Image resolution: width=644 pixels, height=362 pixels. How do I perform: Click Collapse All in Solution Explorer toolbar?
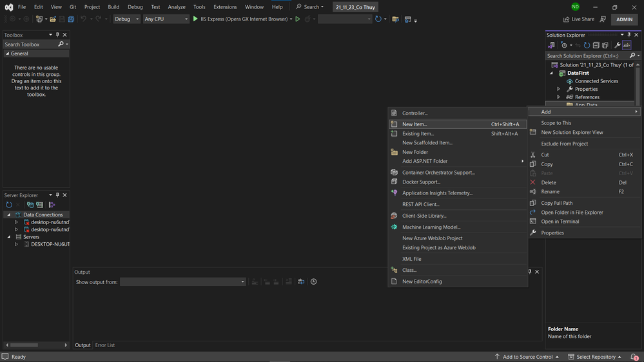point(596,45)
